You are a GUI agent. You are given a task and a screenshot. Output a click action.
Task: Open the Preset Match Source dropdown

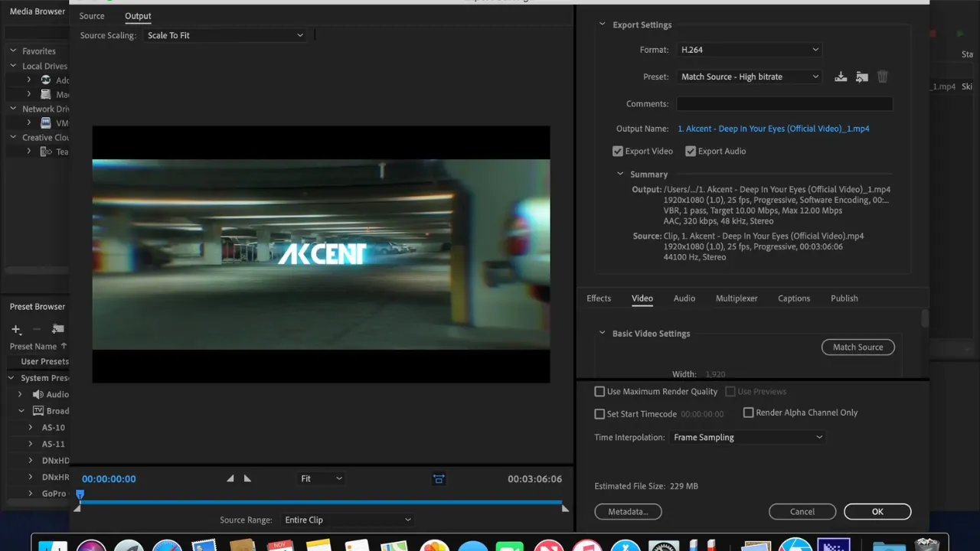tap(750, 77)
